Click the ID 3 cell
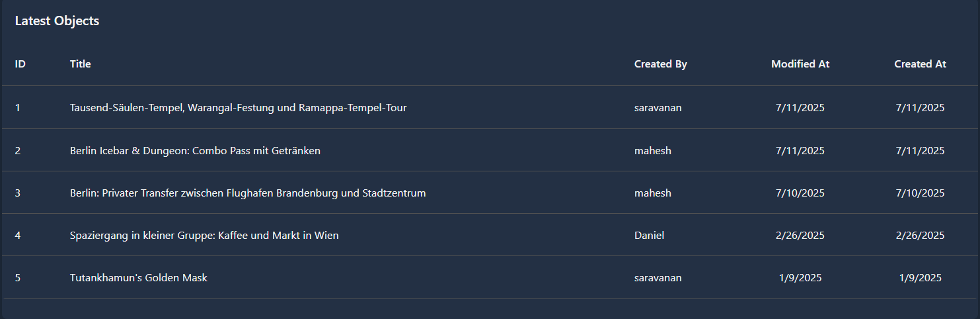The width and height of the screenshot is (980, 319). (18, 193)
